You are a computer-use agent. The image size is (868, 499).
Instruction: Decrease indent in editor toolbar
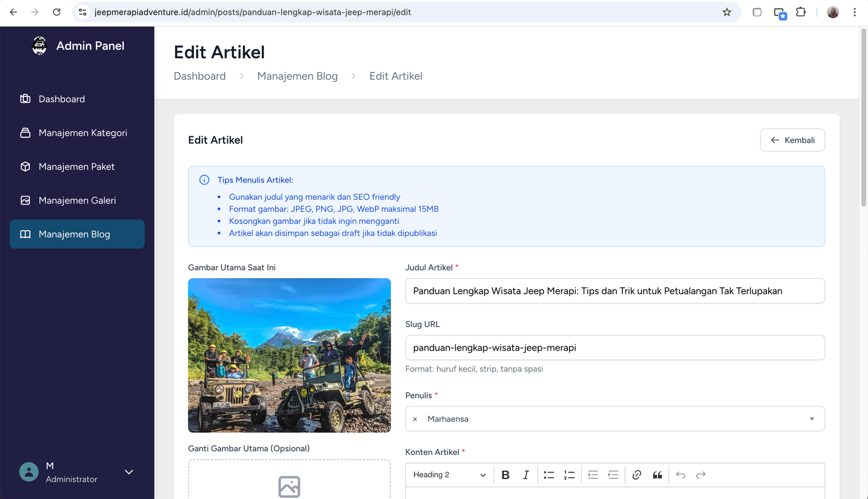(593, 475)
